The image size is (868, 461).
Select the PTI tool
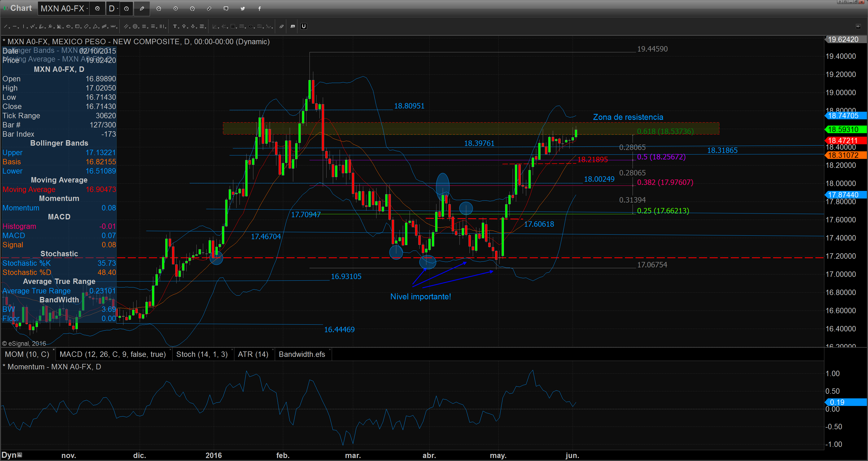[260, 26]
